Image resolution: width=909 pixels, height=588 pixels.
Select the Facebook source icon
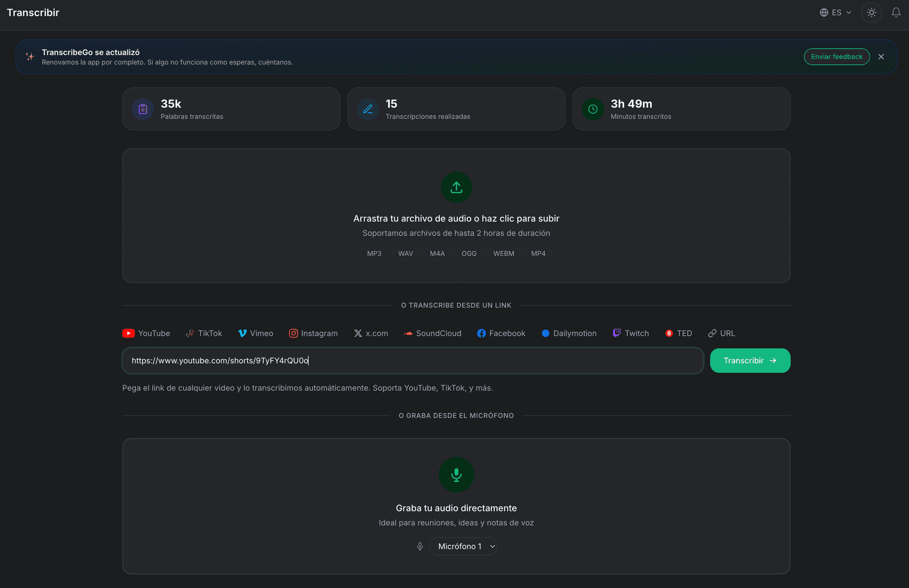click(x=482, y=333)
